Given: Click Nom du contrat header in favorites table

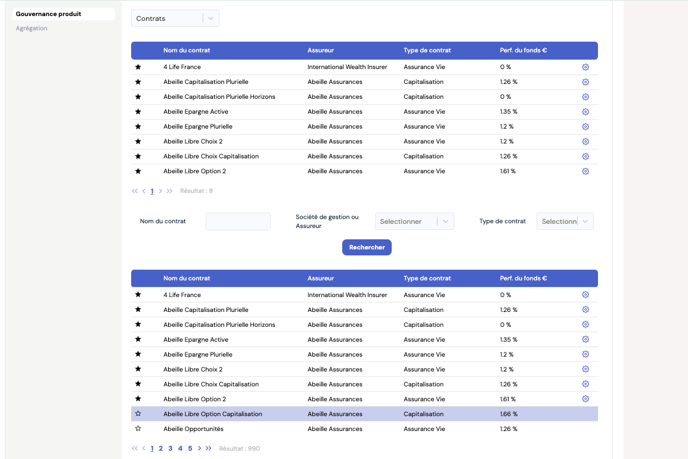Looking at the screenshot, I should 186,50.
